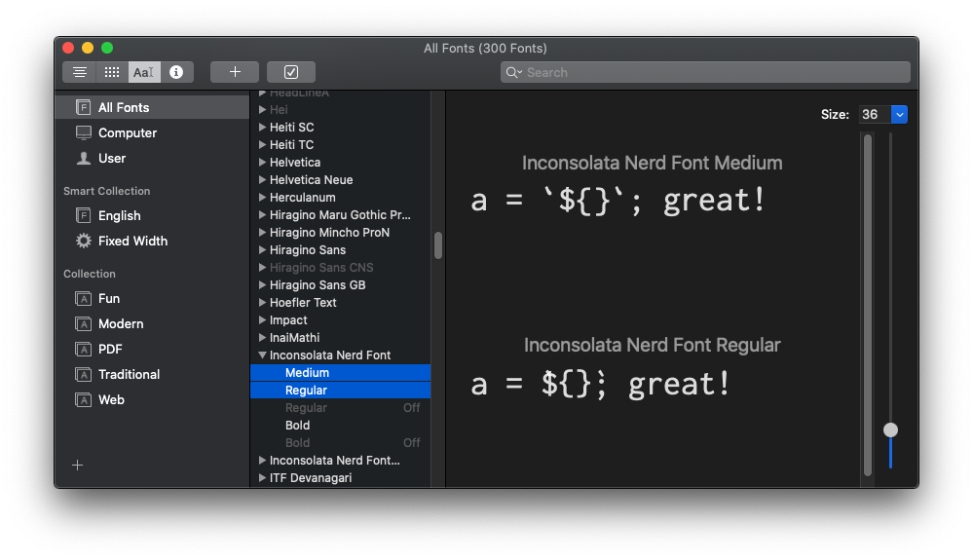The height and width of the screenshot is (560, 973).
Task: Click the preview pane scrollbar
Action: click(868, 305)
